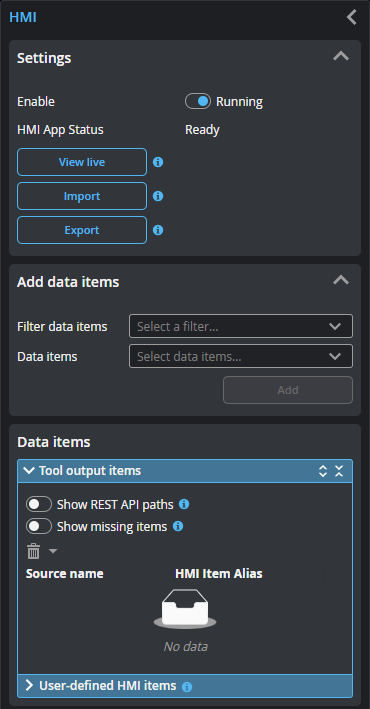Collapse the Add data items section
Image resolution: width=370 pixels, height=709 pixels.
pos(341,280)
